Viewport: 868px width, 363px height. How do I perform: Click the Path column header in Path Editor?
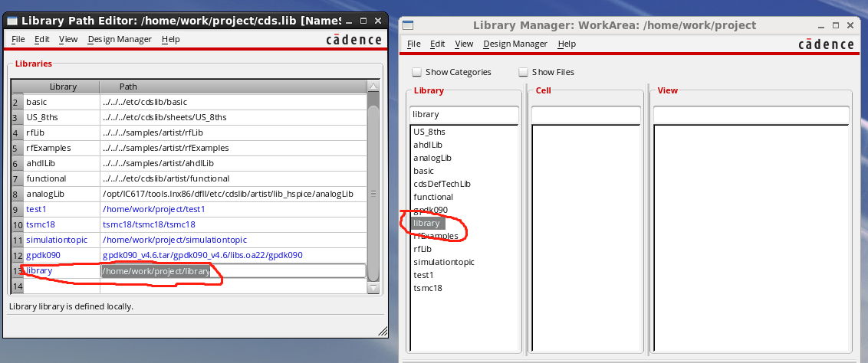coord(233,87)
